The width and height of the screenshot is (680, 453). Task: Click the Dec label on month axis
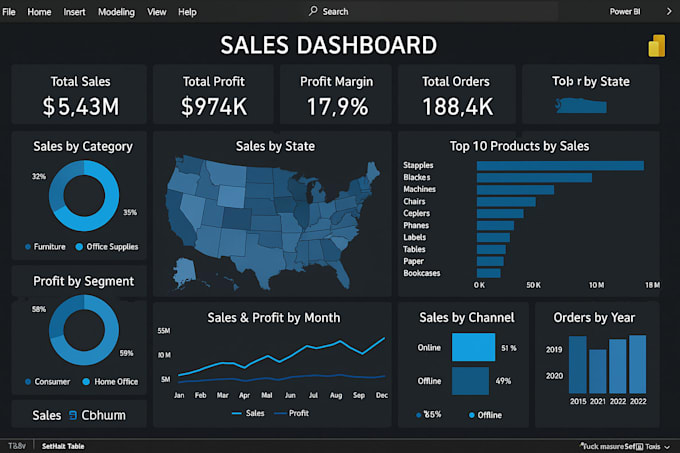(382, 395)
